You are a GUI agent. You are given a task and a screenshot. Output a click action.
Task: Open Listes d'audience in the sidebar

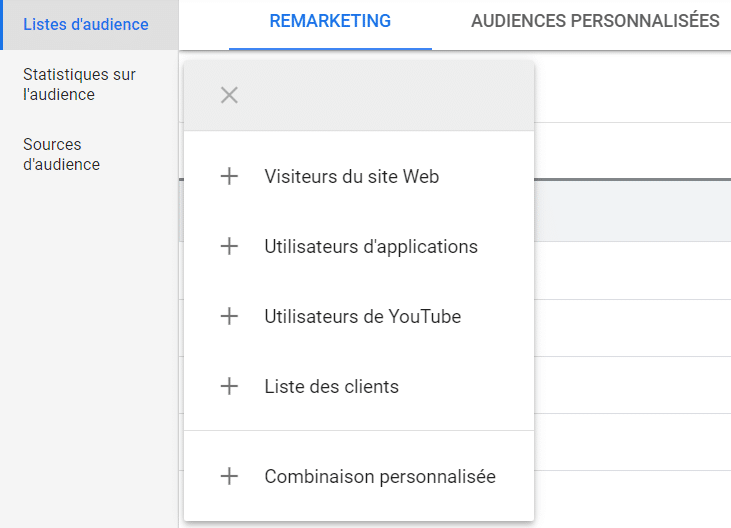tap(86, 24)
